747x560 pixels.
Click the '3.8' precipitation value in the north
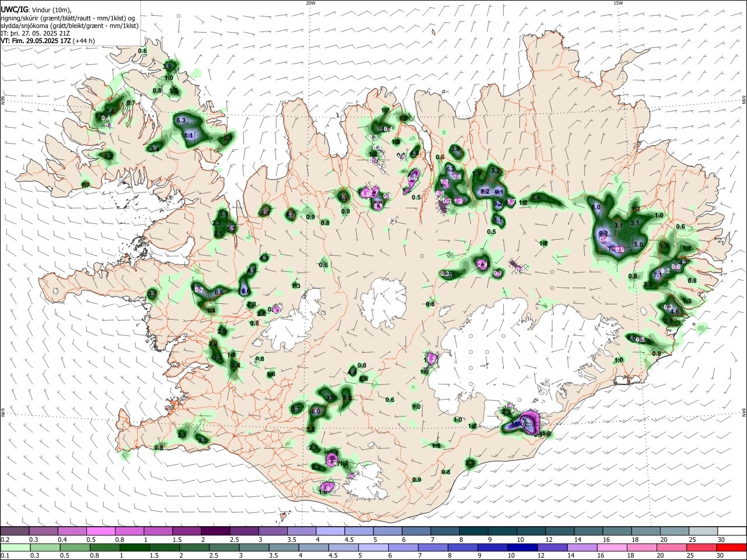pos(455,149)
